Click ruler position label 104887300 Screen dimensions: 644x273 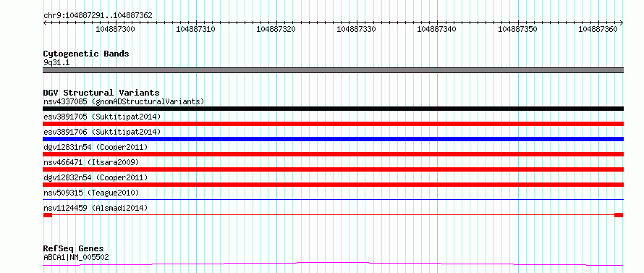coord(115,30)
